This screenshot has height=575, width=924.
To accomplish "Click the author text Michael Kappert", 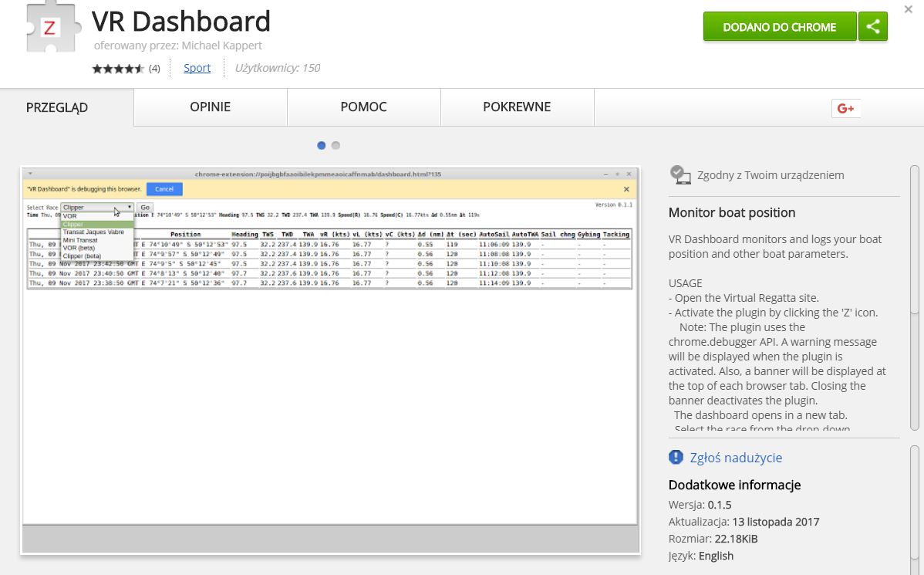I will tap(221, 46).
